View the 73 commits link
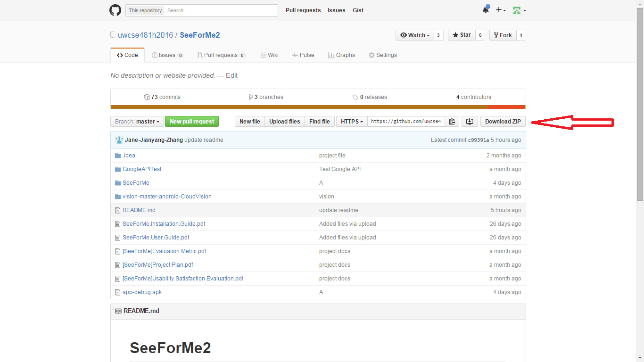This screenshot has width=644, height=362. click(162, 97)
